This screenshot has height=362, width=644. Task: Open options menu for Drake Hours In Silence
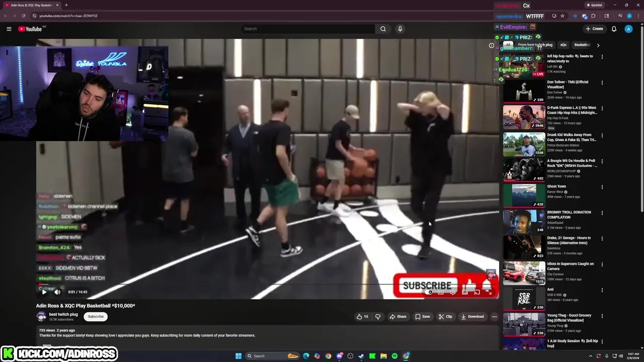click(602, 238)
